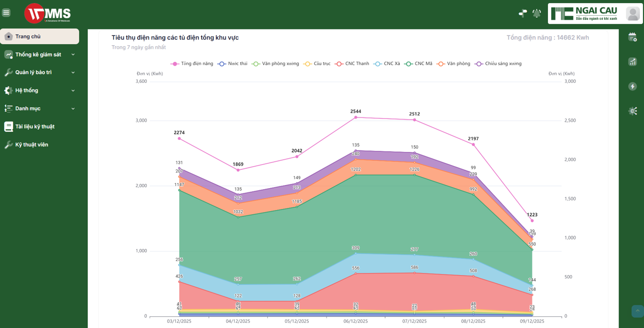
Task: Click the scroll-to-top arrow button
Action: coord(637,311)
